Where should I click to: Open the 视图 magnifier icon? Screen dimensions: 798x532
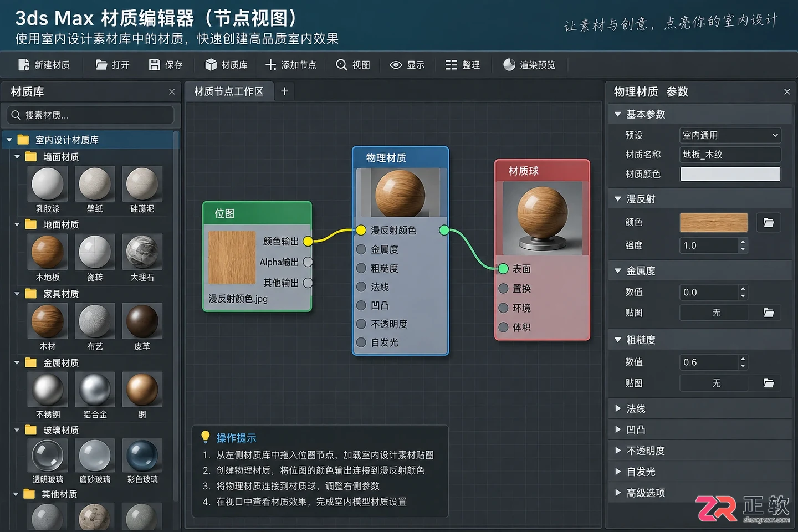[341, 65]
